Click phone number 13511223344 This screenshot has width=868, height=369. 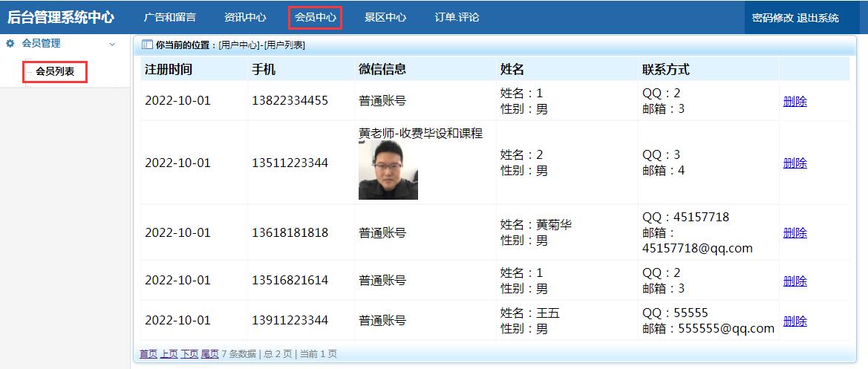pos(290,163)
